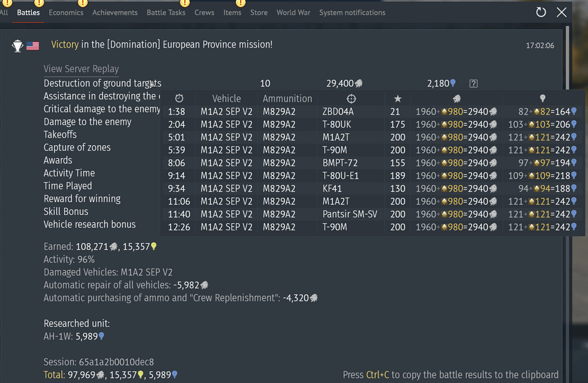This screenshot has height=383, width=588.
Task: Select the Battle Tasks tab
Action: click(166, 12)
